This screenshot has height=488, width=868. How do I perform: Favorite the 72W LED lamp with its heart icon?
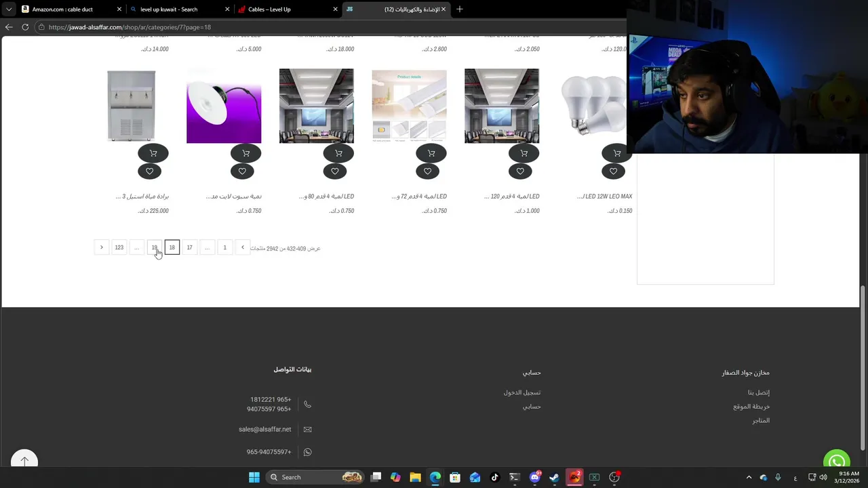pos(427,171)
